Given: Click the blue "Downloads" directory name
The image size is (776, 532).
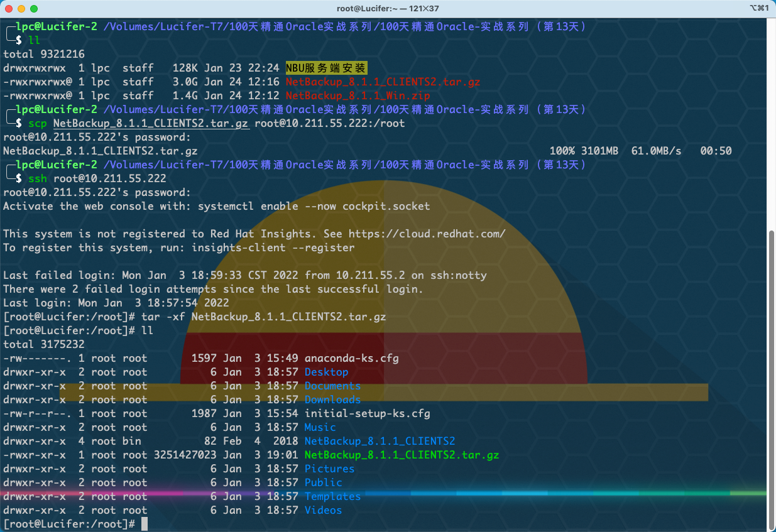Looking at the screenshot, I should pos(333,399).
